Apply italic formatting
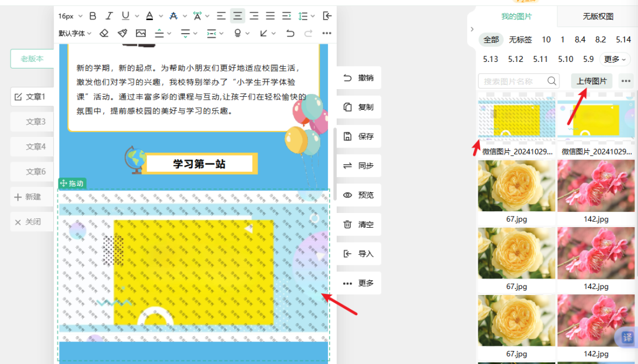The width and height of the screenshot is (638, 364). point(109,16)
